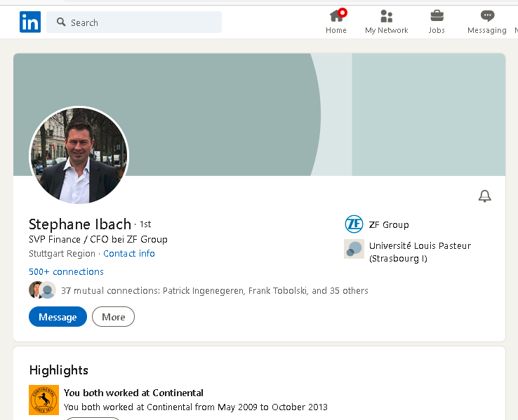Click the ZF Group company logo
The image size is (518, 420).
(x=354, y=224)
